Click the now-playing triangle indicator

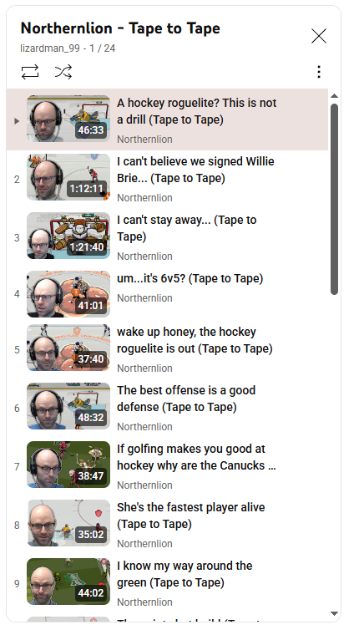17,120
